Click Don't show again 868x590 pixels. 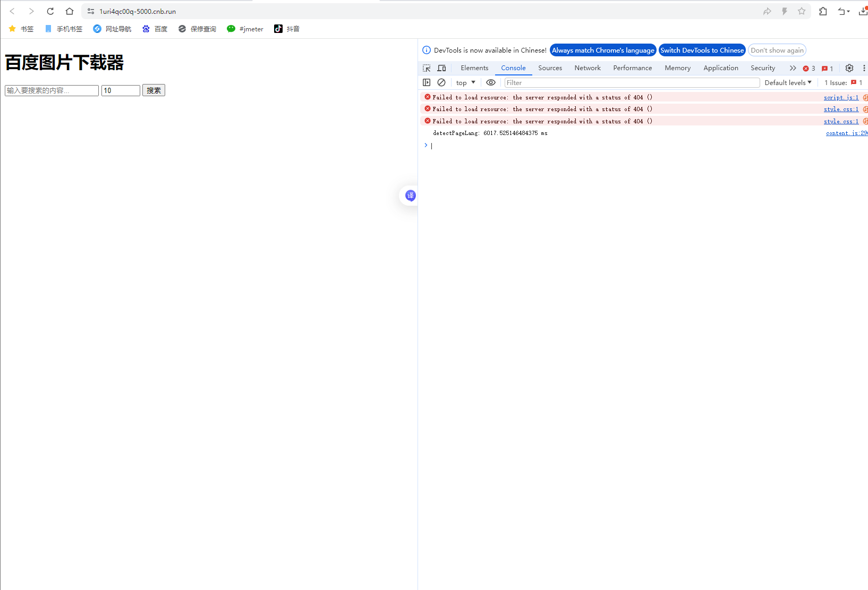click(x=777, y=50)
